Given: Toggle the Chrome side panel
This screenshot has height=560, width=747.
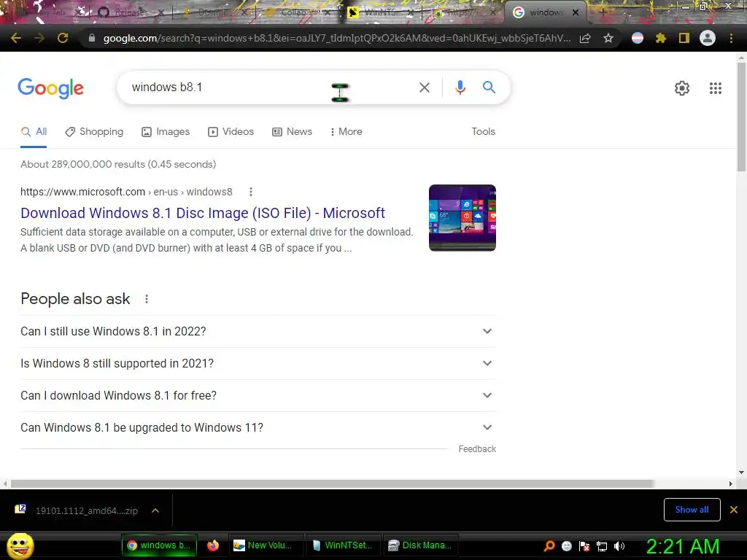Looking at the screenshot, I should [x=684, y=38].
